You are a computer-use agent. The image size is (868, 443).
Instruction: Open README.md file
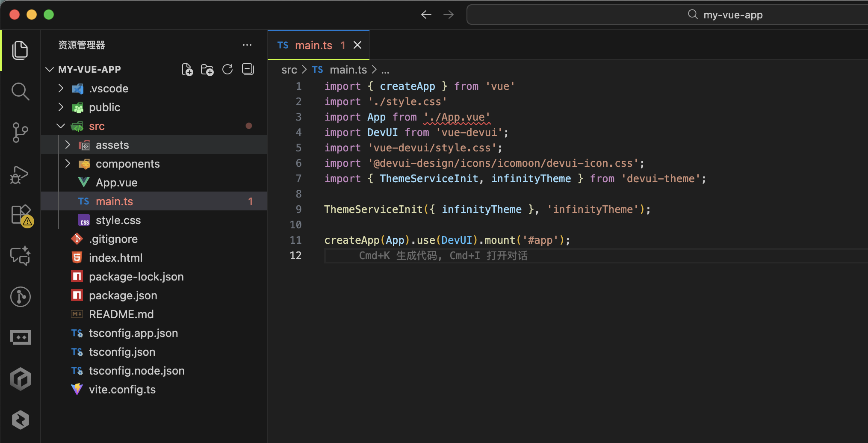(154, 314)
